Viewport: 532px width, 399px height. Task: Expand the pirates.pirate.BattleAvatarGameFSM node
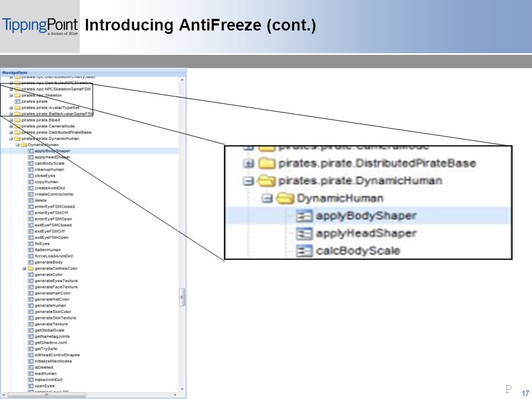click(11, 114)
